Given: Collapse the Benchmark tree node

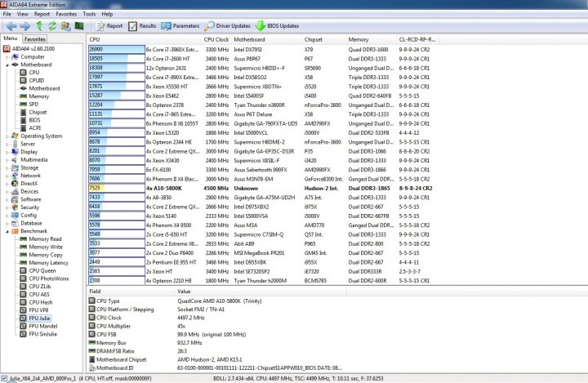Looking at the screenshot, I should coord(7,231).
